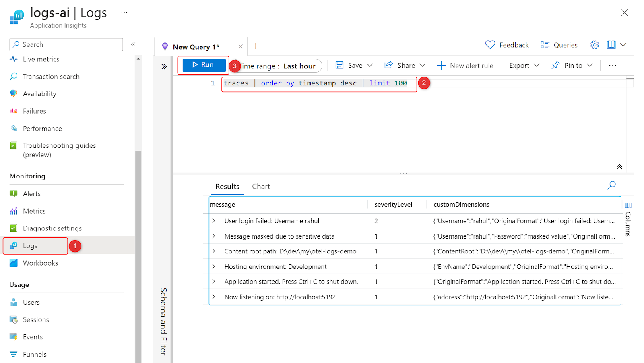Expand the 'Application started' row

coord(214,281)
